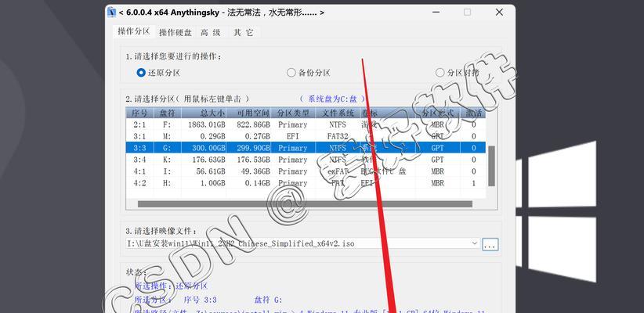The height and width of the screenshot is (313, 644).
Task: Close the Anythingsky window
Action: 499,13
